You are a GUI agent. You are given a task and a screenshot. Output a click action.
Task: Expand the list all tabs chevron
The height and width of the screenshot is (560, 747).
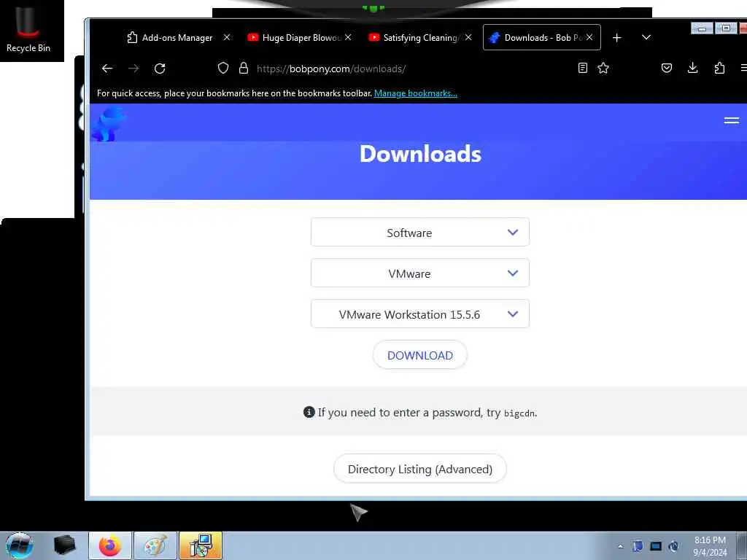(x=646, y=37)
